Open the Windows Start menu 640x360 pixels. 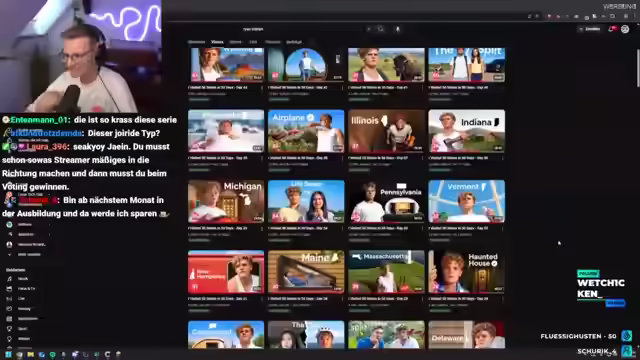(8, 354)
